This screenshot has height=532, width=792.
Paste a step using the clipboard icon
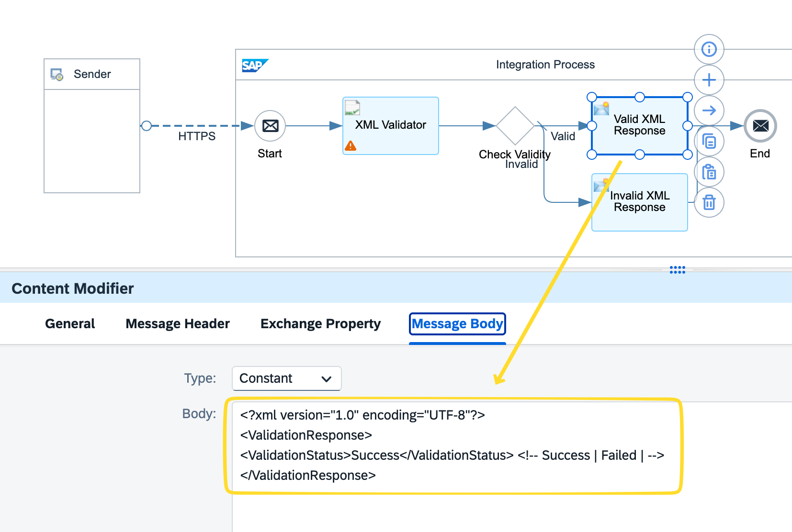709,172
